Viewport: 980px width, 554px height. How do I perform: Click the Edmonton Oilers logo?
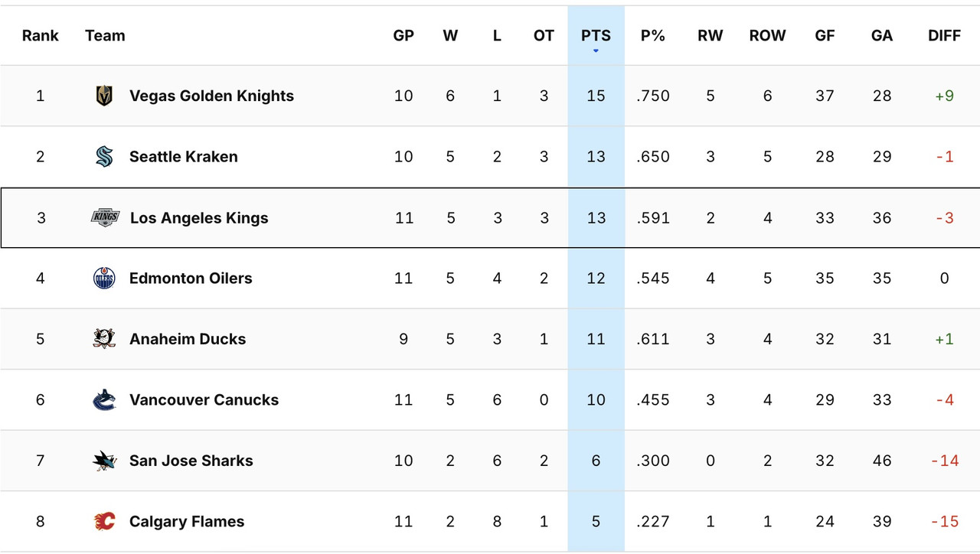(x=105, y=278)
